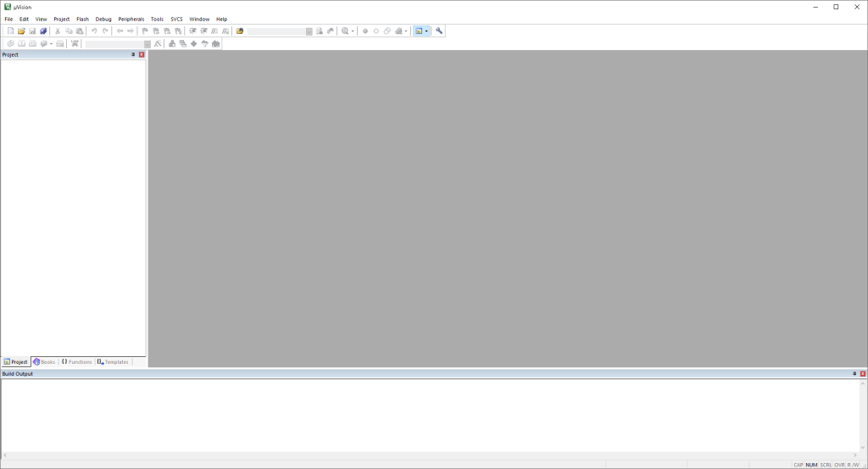The height and width of the screenshot is (469, 868).
Task: Close the Project panel
Action: tap(142, 54)
